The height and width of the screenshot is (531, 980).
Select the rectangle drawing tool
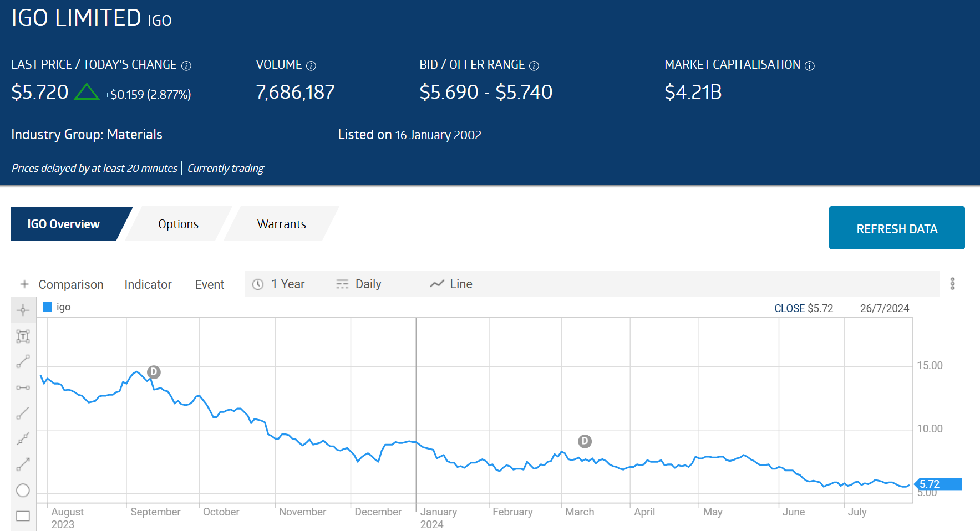[x=23, y=516]
